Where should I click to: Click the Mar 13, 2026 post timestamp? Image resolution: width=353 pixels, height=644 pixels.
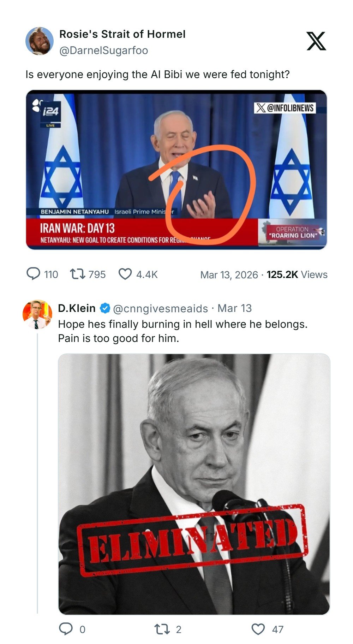coord(229,274)
